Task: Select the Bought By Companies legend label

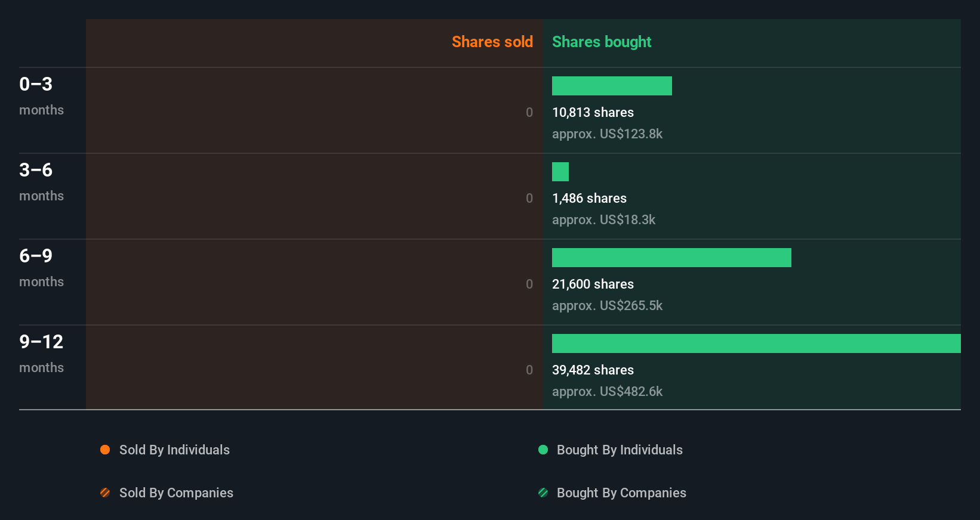Action: (x=621, y=493)
